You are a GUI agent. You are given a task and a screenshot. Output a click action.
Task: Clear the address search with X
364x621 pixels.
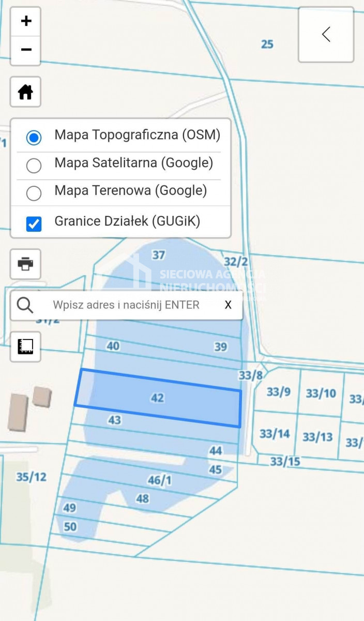[228, 305]
